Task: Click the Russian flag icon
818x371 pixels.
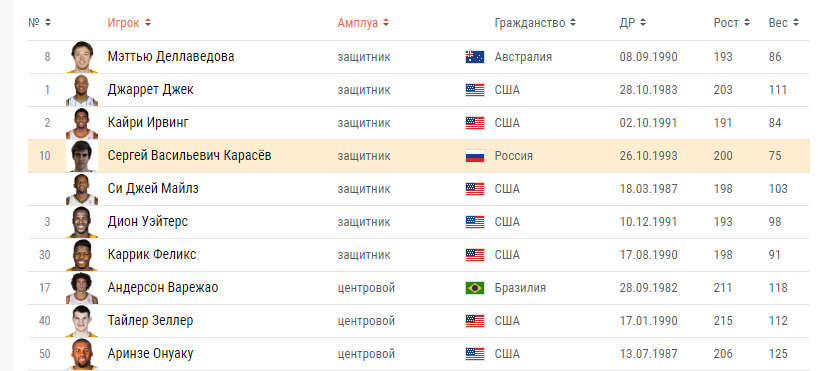Action: (475, 156)
